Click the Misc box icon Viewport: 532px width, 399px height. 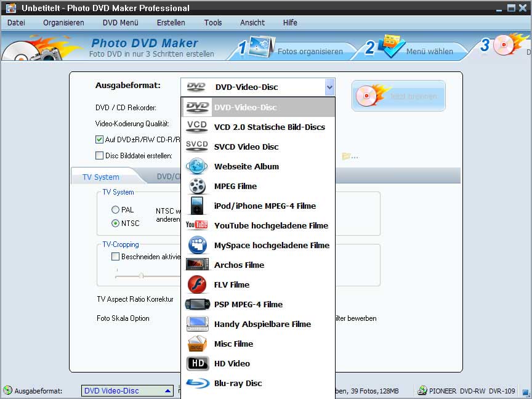point(197,344)
